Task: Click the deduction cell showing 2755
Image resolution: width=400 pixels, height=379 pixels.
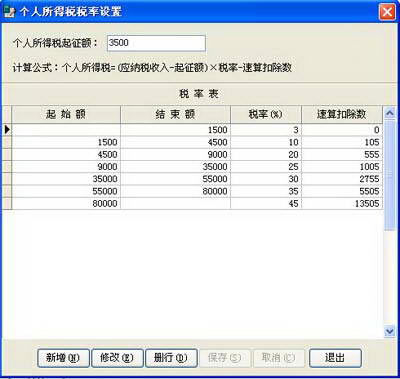Action: [x=342, y=179]
